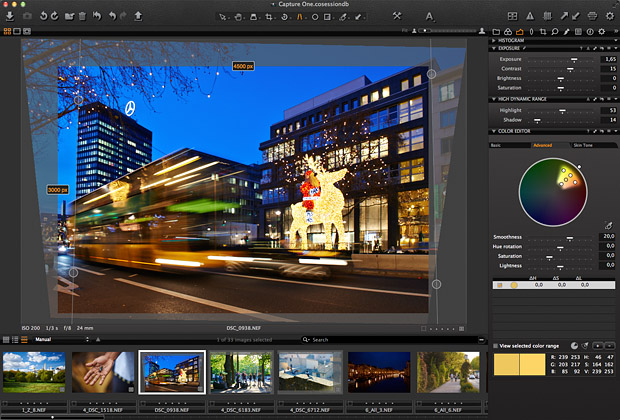This screenshot has width=620, height=420.
Task: Open the Preferences gear icon
Action: pyautogui.click(x=610, y=16)
